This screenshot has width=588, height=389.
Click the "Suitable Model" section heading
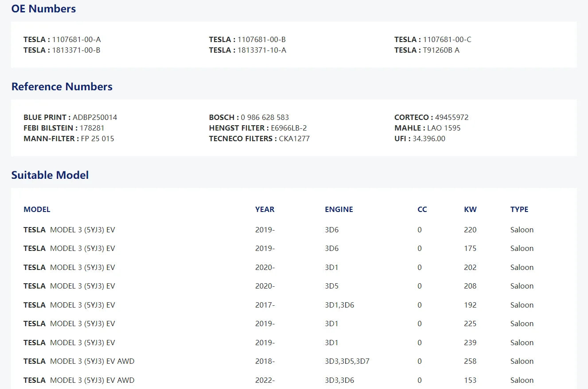coord(50,175)
